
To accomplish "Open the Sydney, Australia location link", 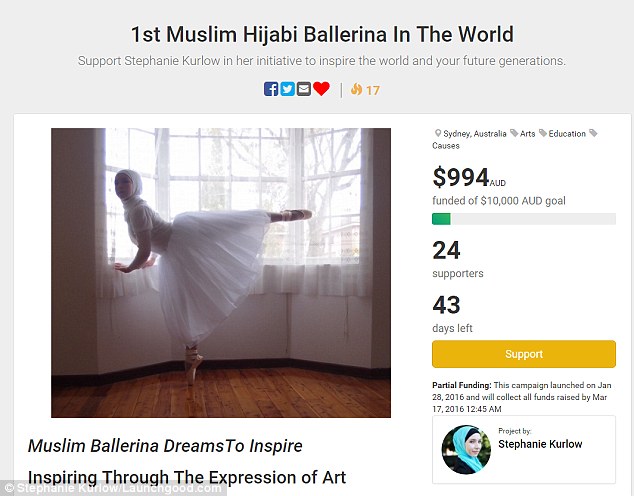I will click(475, 134).
